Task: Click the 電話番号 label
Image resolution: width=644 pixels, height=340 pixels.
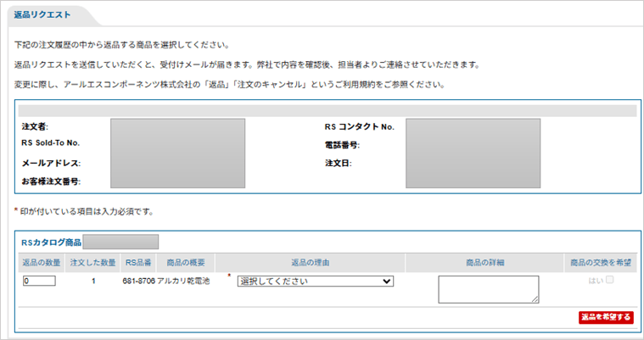Action: click(342, 145)
